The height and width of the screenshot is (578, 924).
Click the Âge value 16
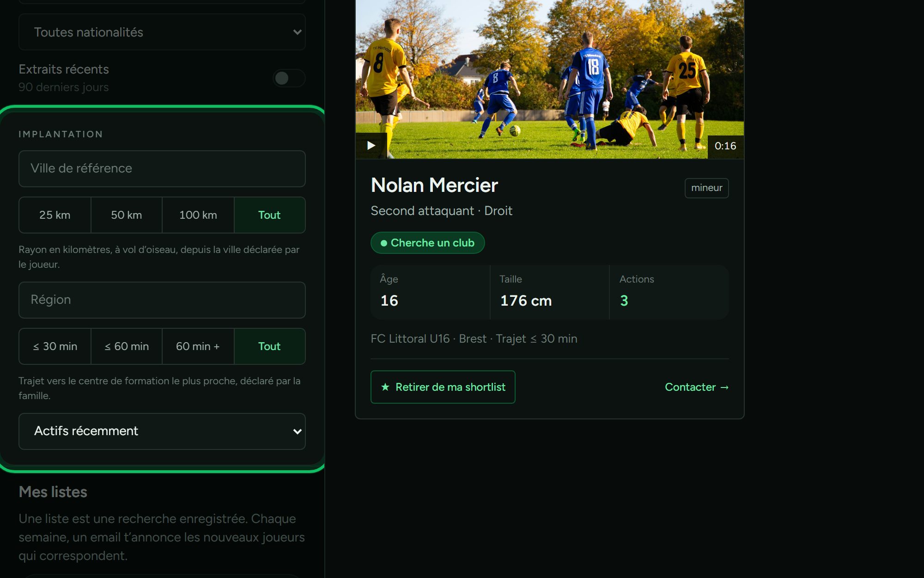point(389,301)
